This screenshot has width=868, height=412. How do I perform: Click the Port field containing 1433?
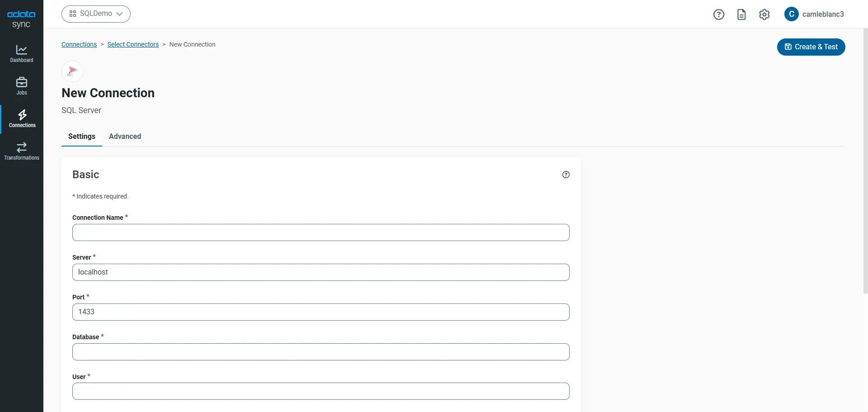coord(321,312)
